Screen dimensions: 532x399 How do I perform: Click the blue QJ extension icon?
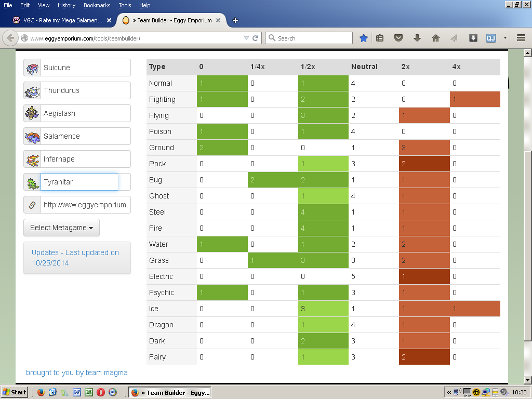(490, 38)
